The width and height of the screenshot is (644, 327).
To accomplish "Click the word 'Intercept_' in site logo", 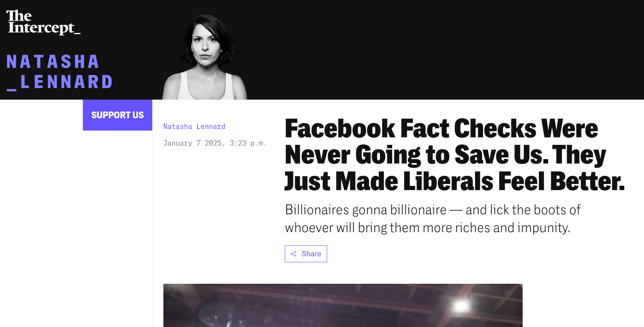I will click(44, 28).
